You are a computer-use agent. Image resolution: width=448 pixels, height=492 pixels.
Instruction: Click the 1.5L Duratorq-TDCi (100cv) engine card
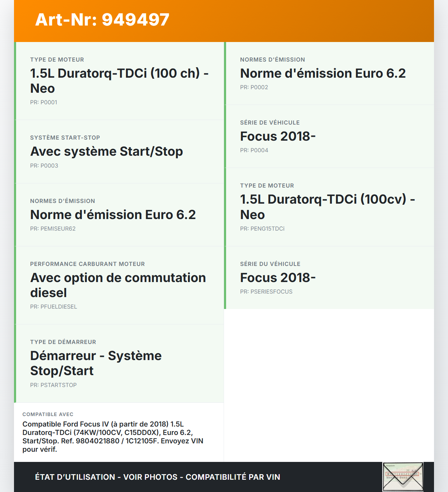coord(327,206)
